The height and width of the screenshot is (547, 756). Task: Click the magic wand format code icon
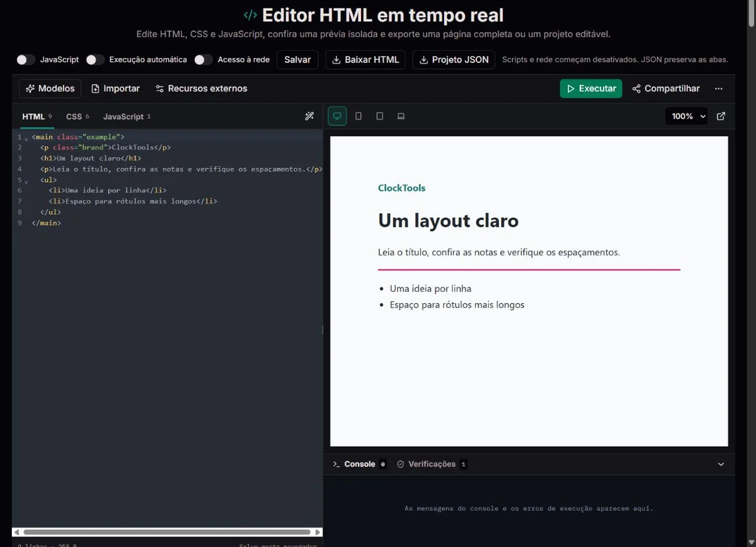(x=309, y=117)
